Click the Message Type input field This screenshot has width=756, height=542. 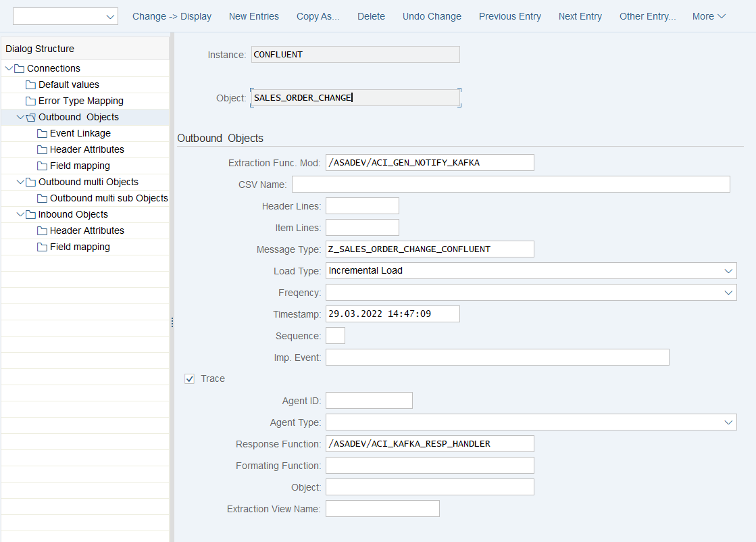[430, 249]
